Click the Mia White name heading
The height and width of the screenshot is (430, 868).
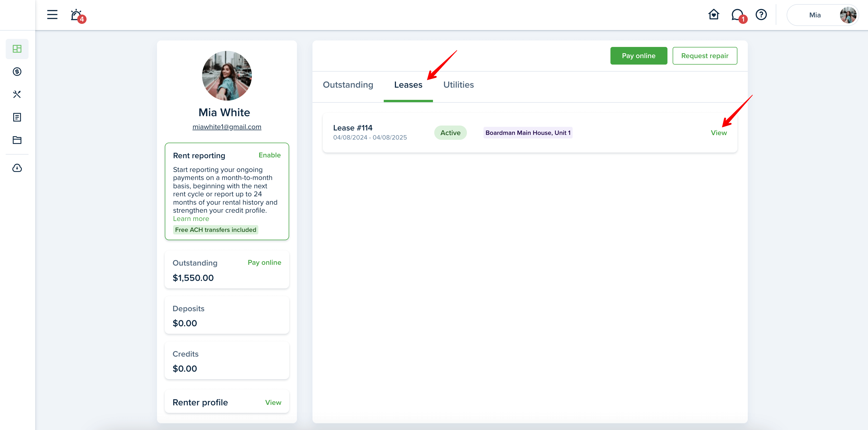[x=224, y=112]
